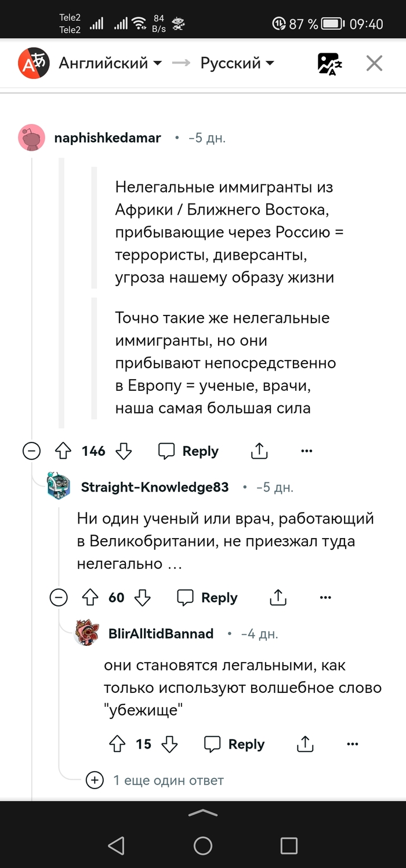Downvote the BlirAlltidBannad comment
406x868 pixels.
click(169, 744)
